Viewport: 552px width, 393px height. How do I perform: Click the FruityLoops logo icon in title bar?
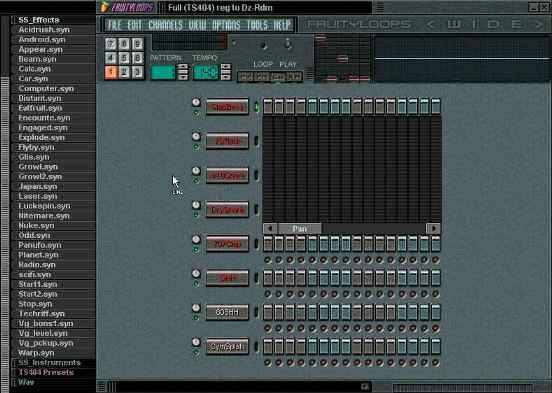coord(104,7)
